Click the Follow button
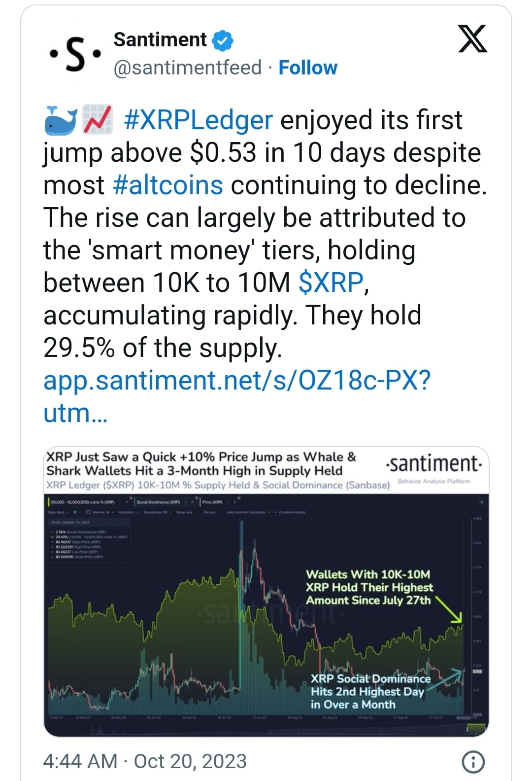Image resolution: width=532 pixels, height=781 pixels. tap(308, 68)
